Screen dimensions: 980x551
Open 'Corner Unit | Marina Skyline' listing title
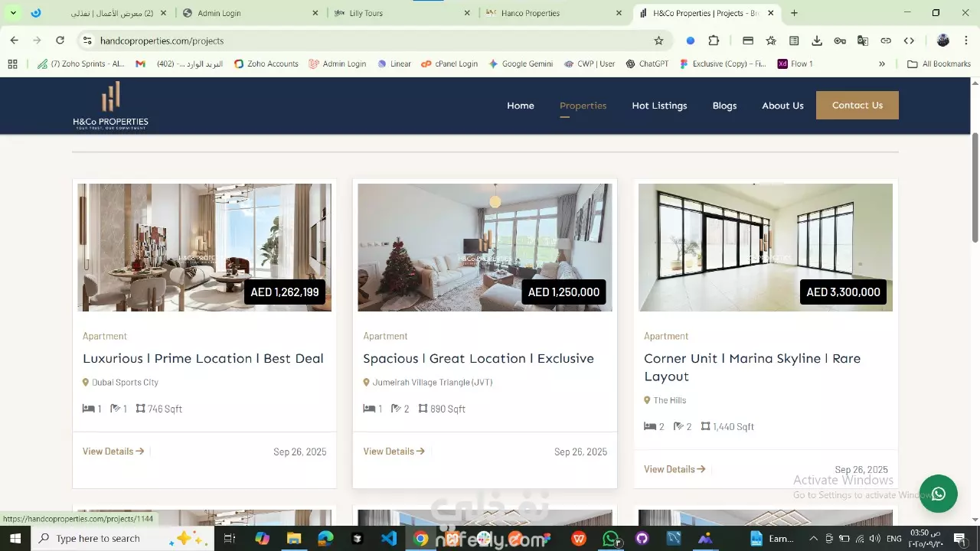tap(752, 367)
